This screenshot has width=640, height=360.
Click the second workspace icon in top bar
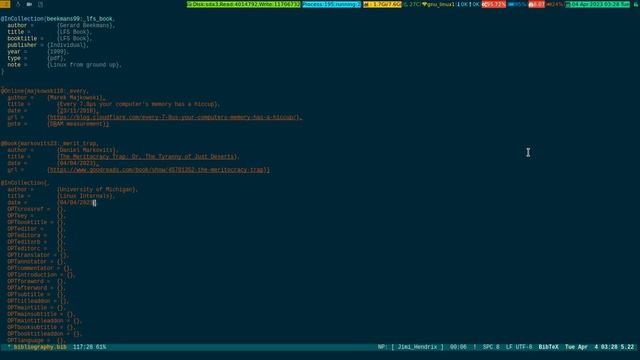pos(18,4)
